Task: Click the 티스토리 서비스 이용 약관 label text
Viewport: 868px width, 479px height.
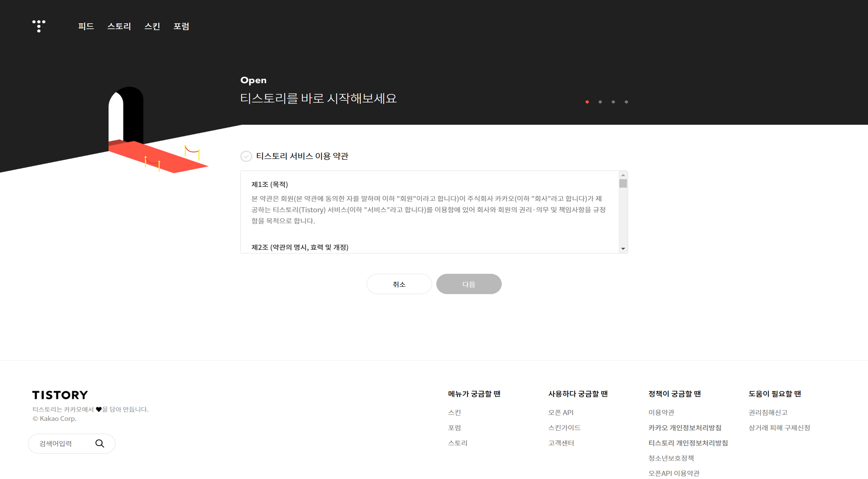Action: (302, 156)
